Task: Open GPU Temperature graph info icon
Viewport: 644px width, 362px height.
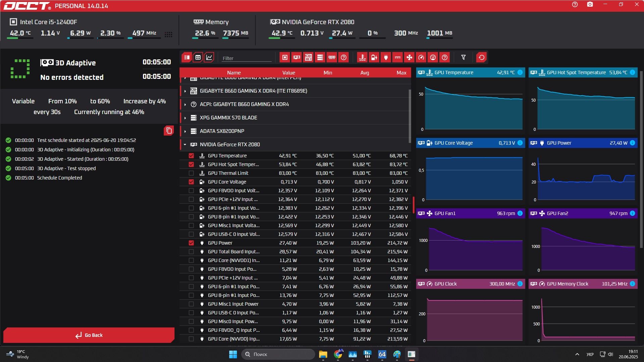Action: point(520,72)
